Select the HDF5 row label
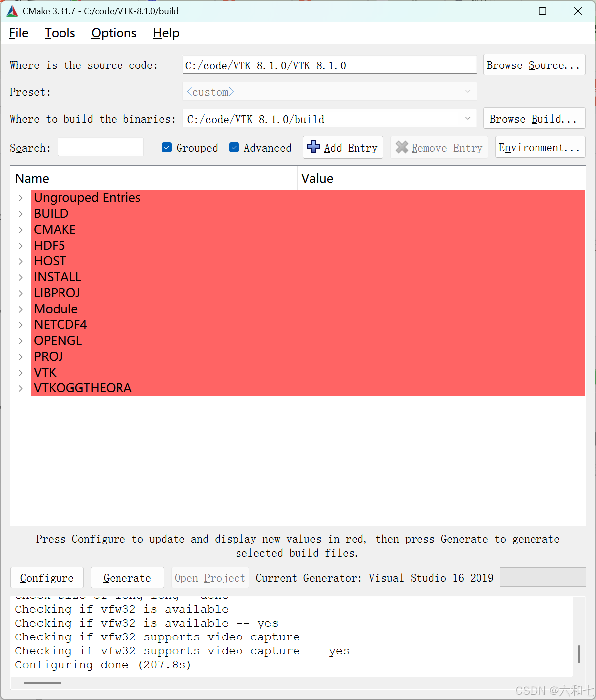 (50, 246)
